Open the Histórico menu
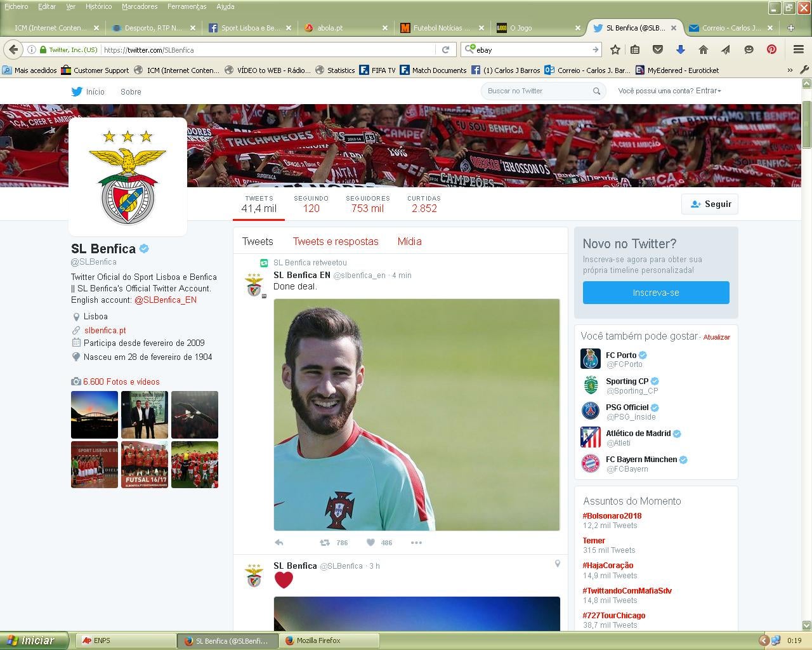Viewport: 812px width, 650px height. [x=98, y=6]
